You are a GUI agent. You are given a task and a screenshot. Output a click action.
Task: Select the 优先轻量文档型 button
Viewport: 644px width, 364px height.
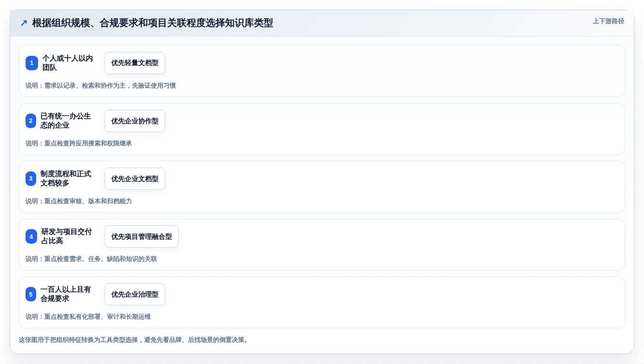tap(135, 63)
